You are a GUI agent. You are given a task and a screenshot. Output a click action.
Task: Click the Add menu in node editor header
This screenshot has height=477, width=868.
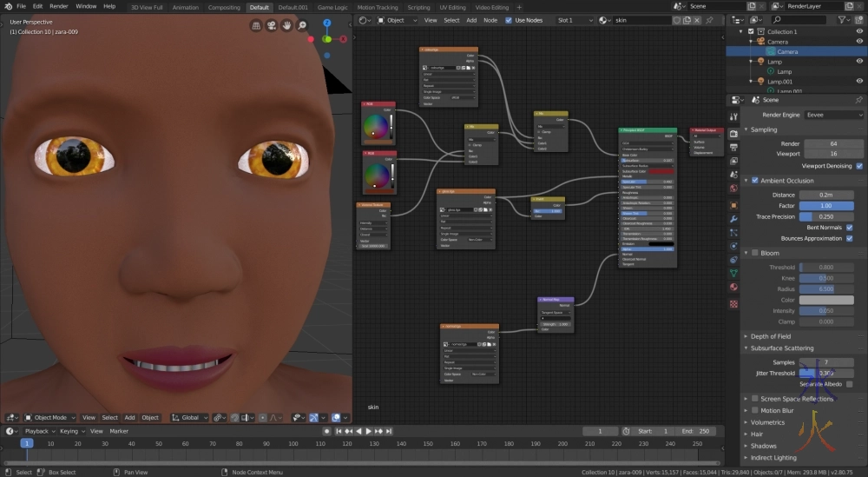(471, 20)
